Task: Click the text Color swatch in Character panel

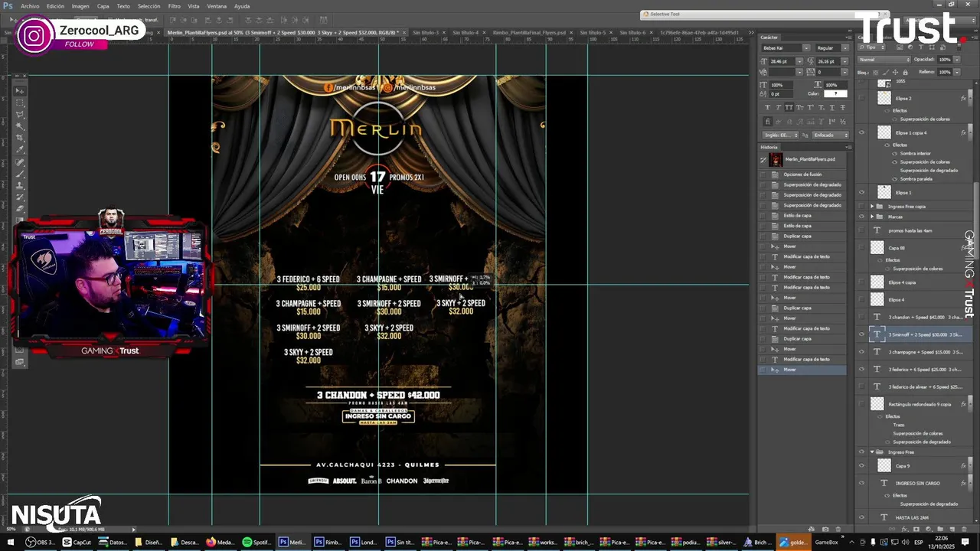Action: point(835,93)
